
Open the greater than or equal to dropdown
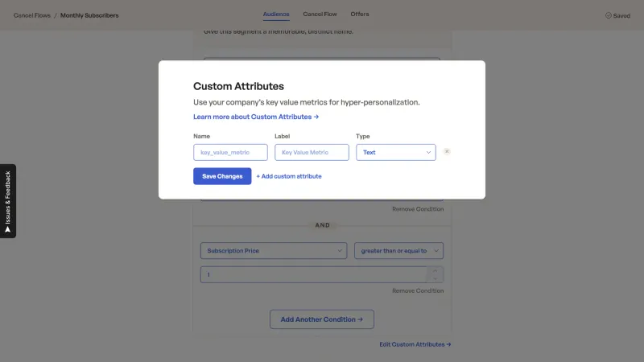tap(398, 250)
